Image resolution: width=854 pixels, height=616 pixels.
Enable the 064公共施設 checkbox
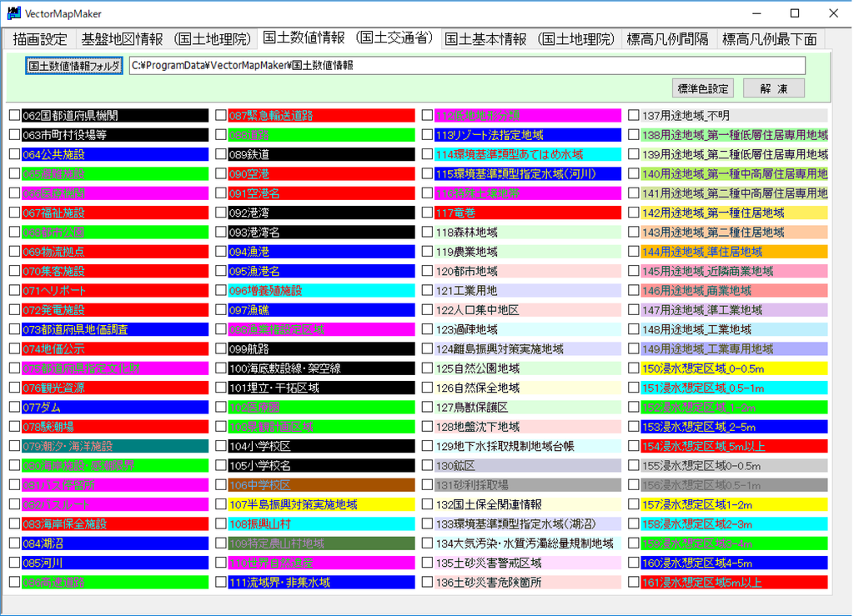pos(14,154)
